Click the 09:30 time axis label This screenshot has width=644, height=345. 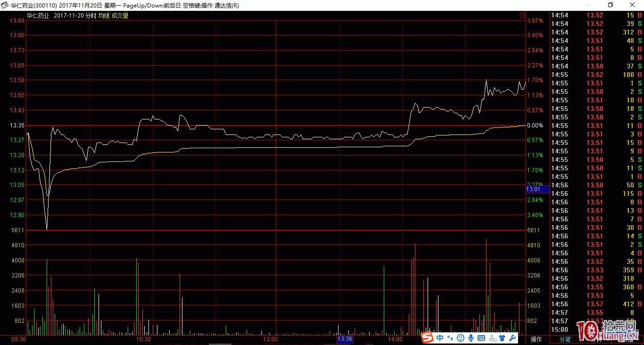point(18,339)
